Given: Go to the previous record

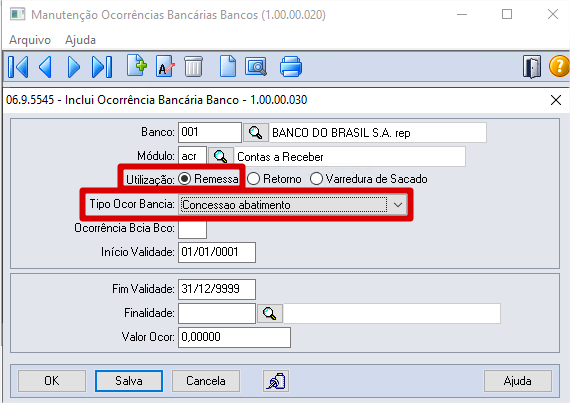Looking at the screenshot, I should (45, 67).
